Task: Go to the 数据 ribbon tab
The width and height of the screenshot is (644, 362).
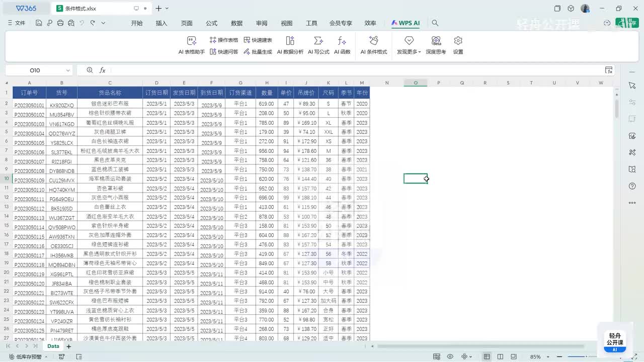Action: [x=236, y=23]
